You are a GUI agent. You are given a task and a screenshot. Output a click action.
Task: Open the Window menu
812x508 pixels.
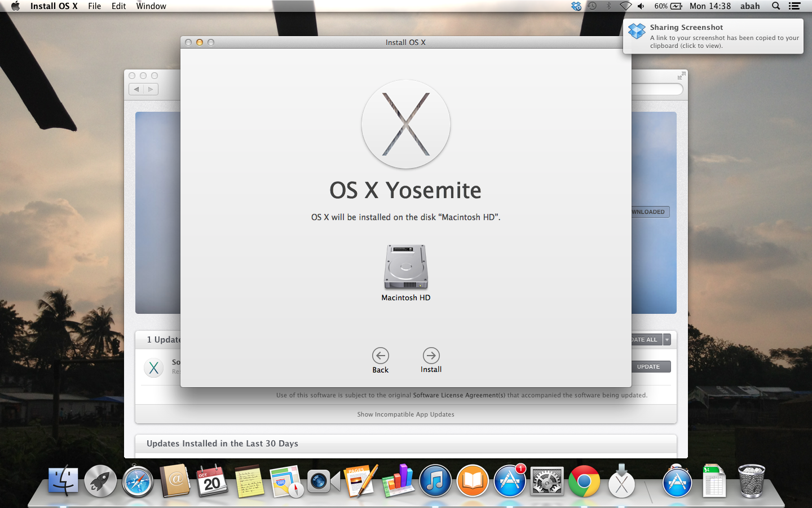click(x=151, y=6)
